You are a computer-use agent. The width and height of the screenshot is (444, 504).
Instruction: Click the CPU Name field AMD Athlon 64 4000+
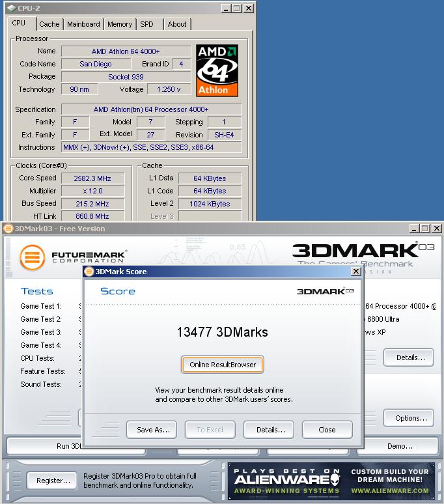pos(126,51)
